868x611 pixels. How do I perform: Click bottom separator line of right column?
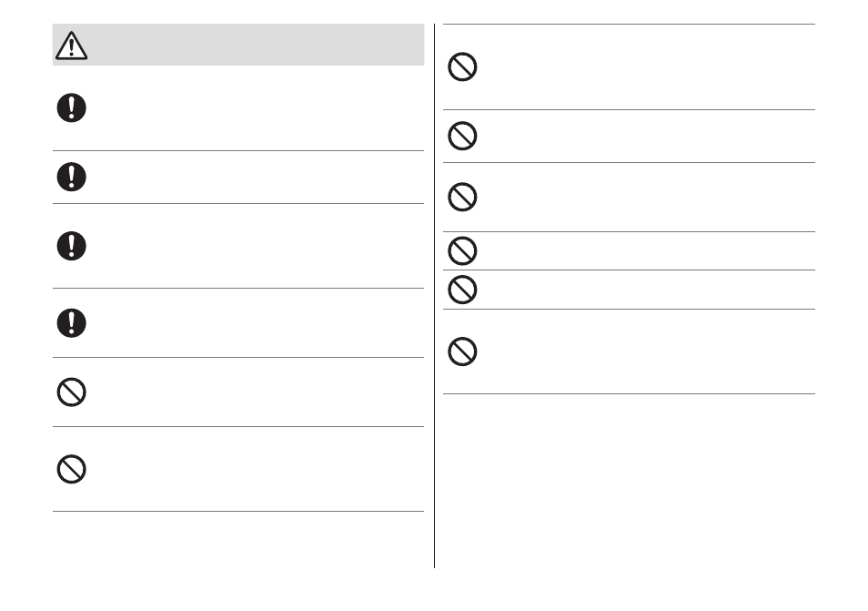pyautogui.click(x=629, y=394)
